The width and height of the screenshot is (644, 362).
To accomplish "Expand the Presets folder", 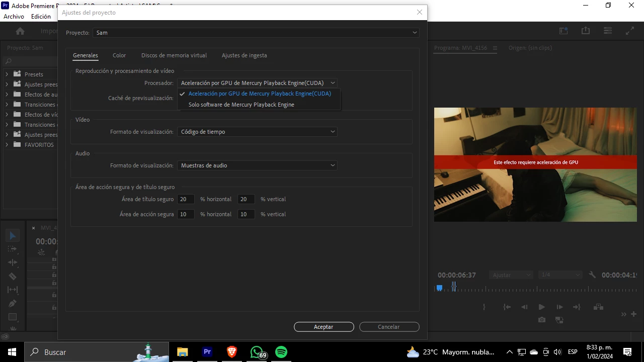I will pos(7,74).
